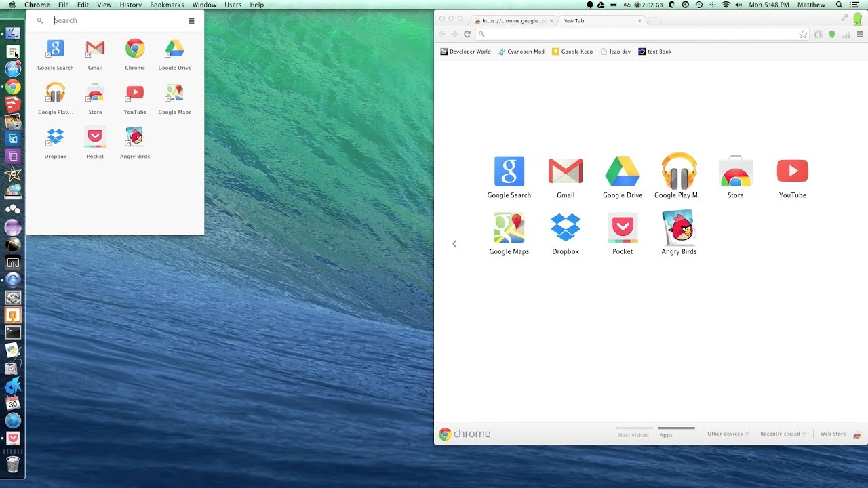Select the New Tab tab

(x=600, y=21)
